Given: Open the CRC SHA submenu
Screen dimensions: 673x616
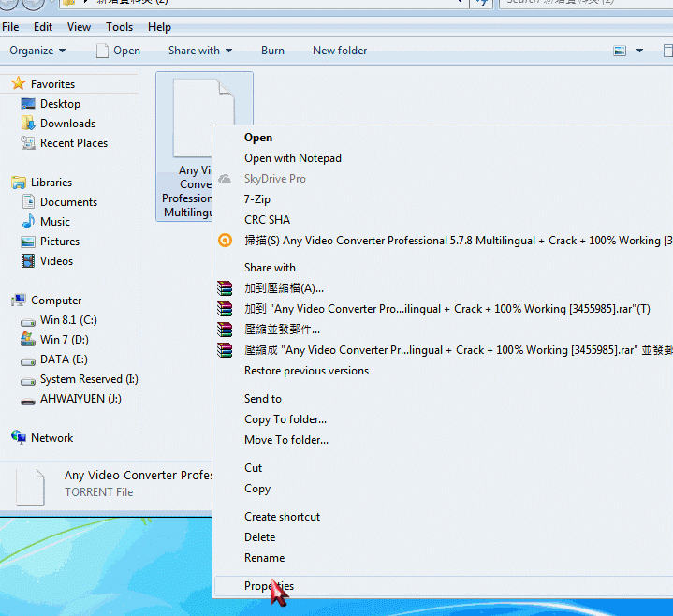Looking at the screenshot, I should (x=444, y=220).
